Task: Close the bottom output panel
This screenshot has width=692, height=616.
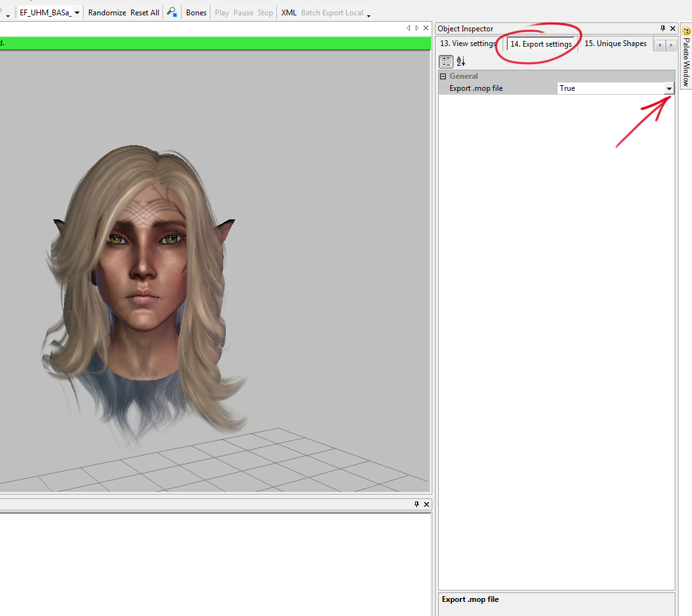Action: 427,504
